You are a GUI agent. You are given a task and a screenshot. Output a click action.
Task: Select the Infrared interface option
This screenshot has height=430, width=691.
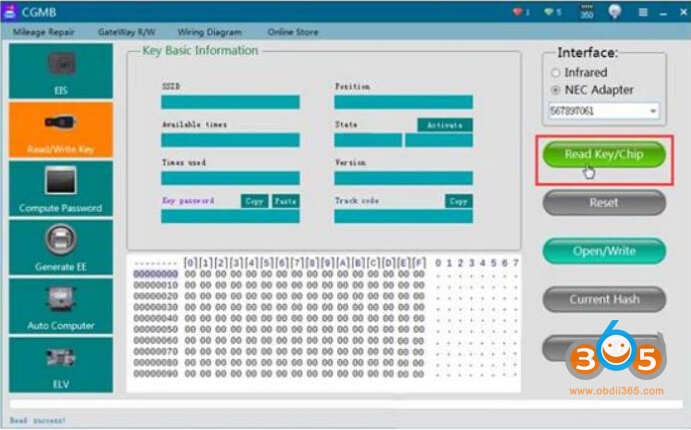(556, 73)
